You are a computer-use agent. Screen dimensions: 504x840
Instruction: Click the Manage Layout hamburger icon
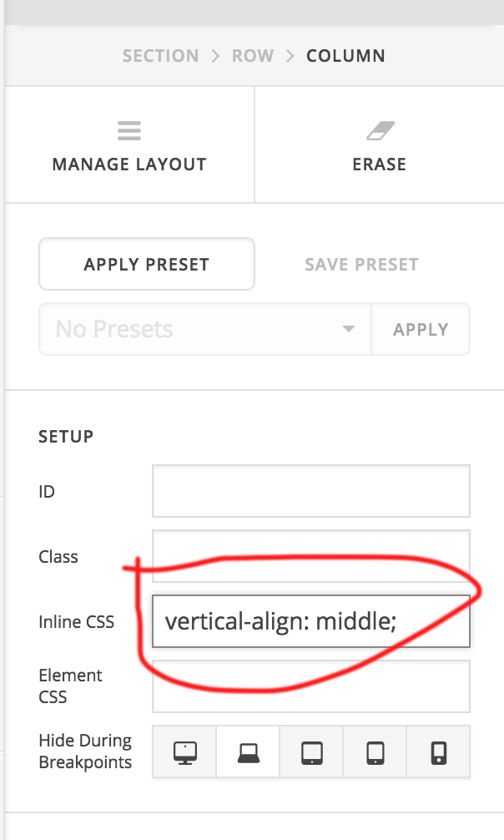tap(129, 131)
